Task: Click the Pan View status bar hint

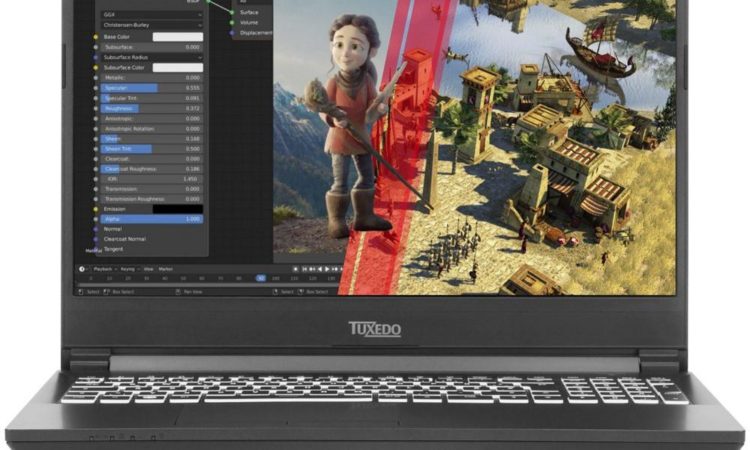Action: (x=189, y=292)
